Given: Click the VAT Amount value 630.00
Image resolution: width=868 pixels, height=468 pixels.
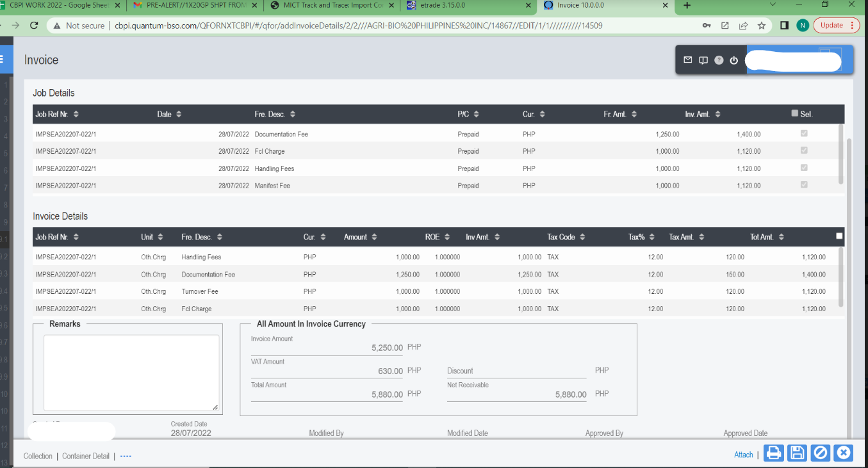Looking at the screenshot, I should [390, 371].
